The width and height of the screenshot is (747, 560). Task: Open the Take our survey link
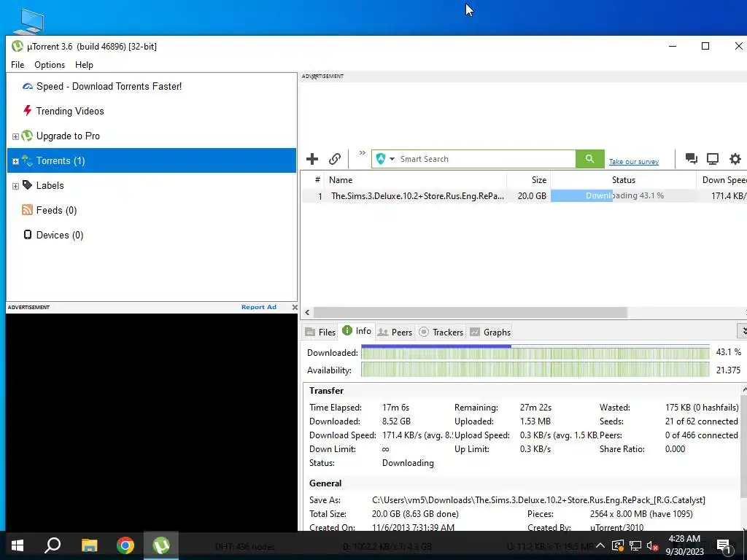point(634,162)
